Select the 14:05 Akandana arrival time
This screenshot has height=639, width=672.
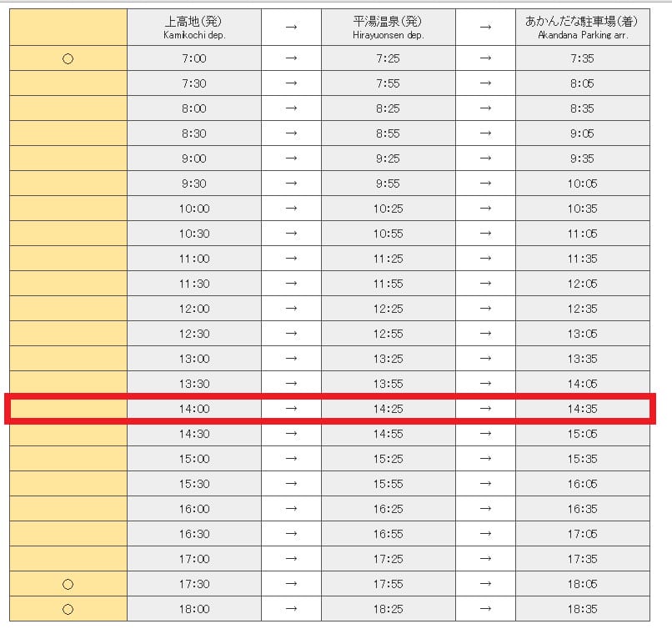coord(583,384)
